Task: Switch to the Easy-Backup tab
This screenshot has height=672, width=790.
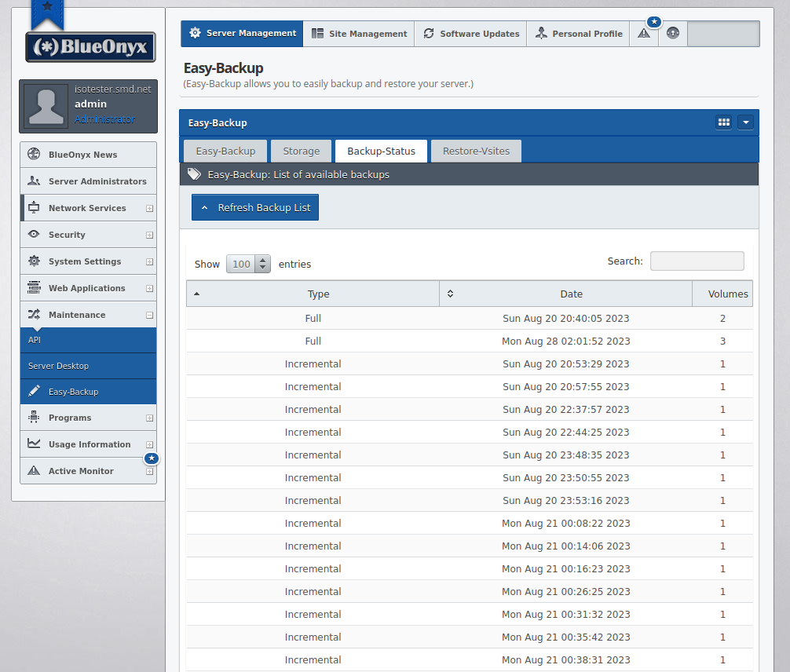Action: tap(225, 152)
